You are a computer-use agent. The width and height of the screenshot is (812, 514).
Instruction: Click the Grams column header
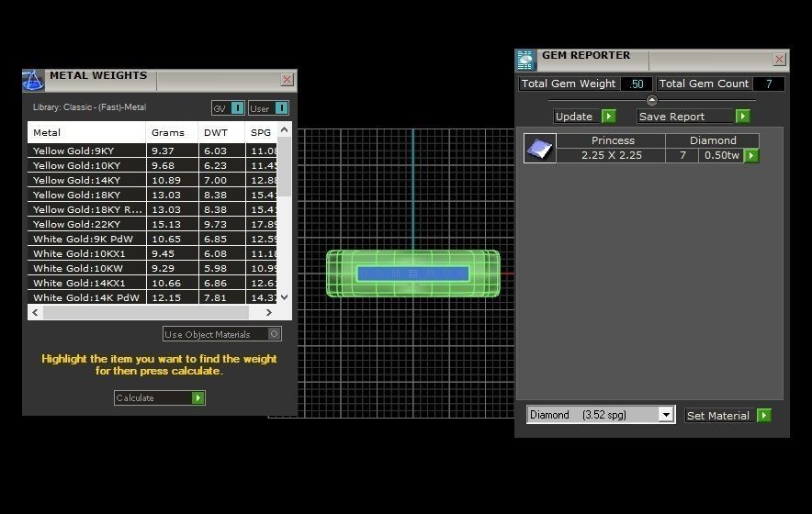pos(172,132)
